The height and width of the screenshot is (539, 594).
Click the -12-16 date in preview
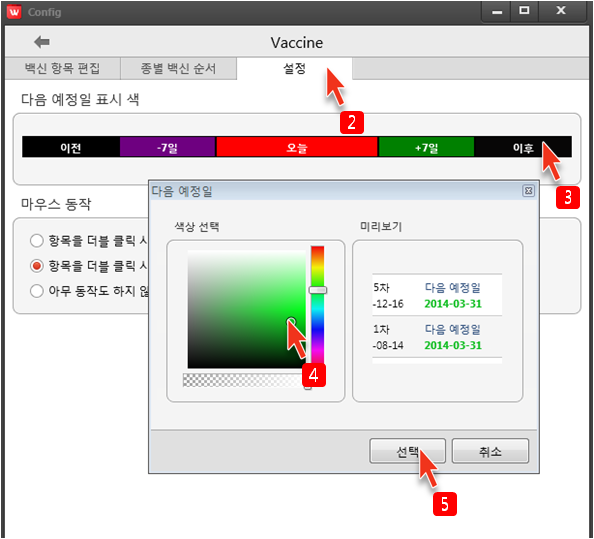pyautogui.click(x=388, y=304)
